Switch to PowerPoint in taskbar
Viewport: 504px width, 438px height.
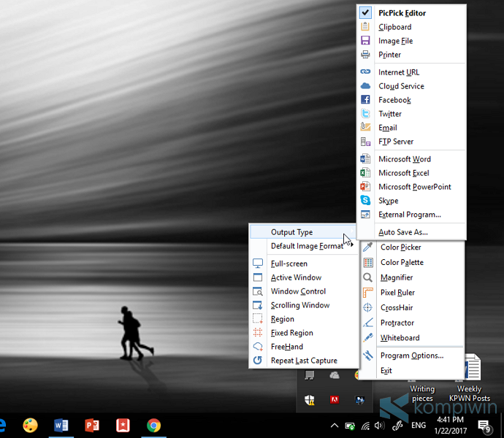92,425
